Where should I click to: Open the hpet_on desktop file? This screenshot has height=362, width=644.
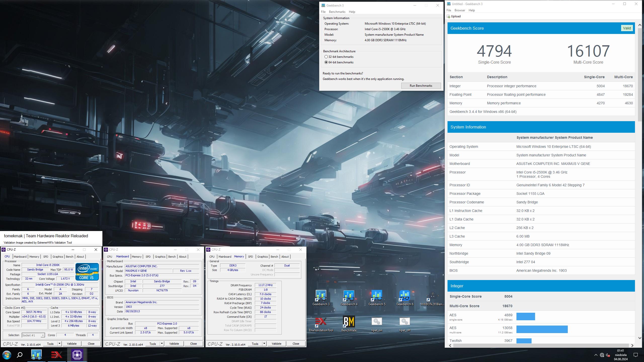click(377, 324)
